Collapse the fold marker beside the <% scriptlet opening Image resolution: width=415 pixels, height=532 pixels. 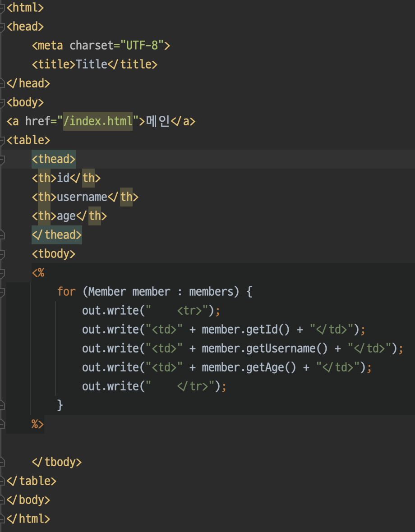coord(2,273)
